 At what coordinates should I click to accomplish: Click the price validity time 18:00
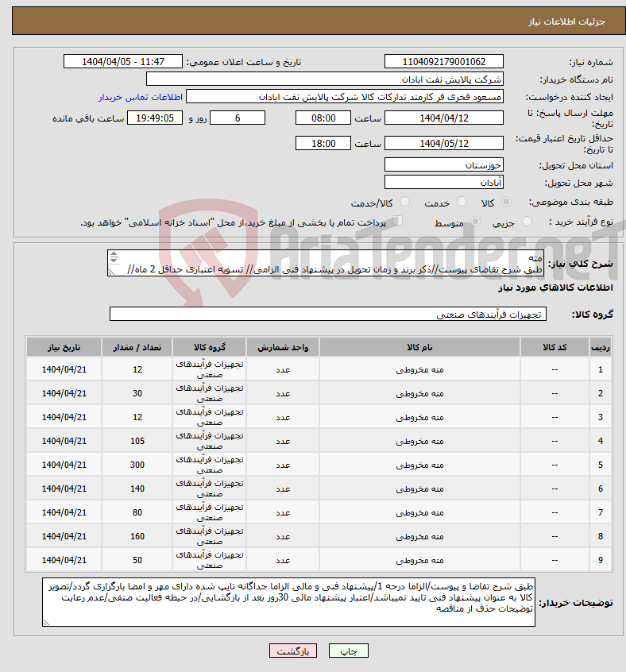(323, 144)
